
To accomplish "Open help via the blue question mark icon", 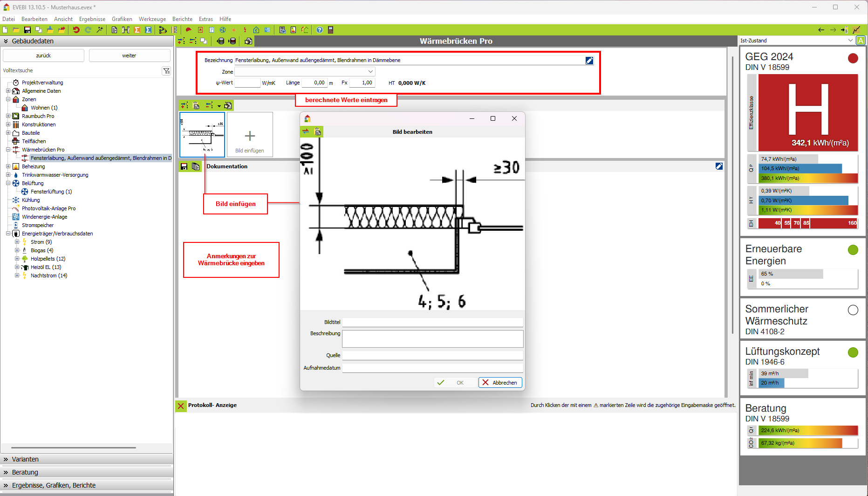I will [320, 30].
